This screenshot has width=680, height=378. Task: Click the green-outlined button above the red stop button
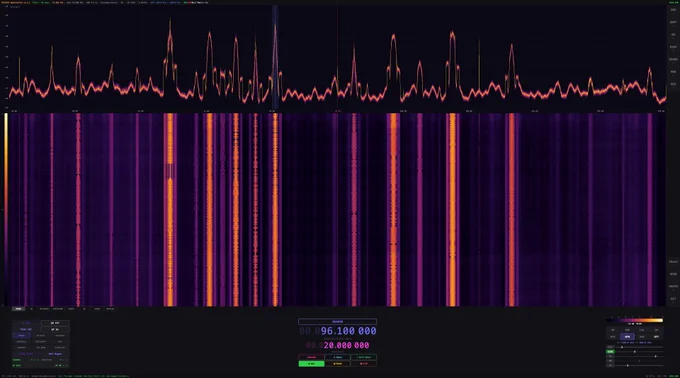point(363,358)
